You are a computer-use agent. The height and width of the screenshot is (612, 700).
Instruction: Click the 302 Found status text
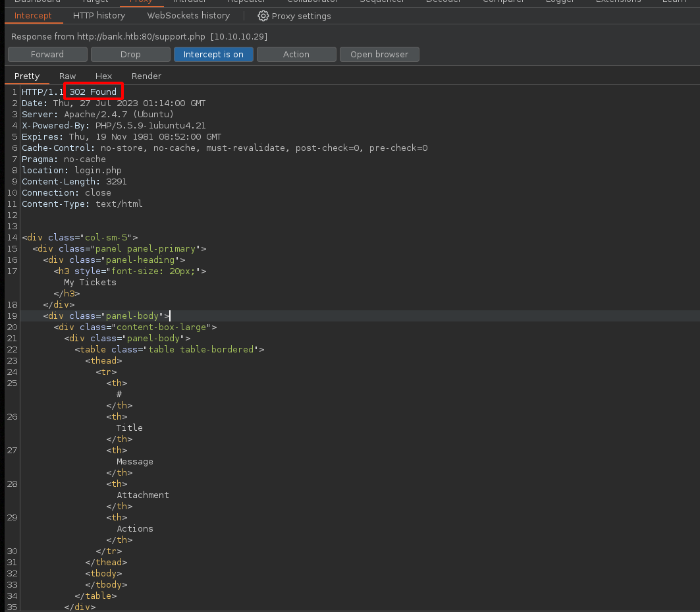click(93, 92)
